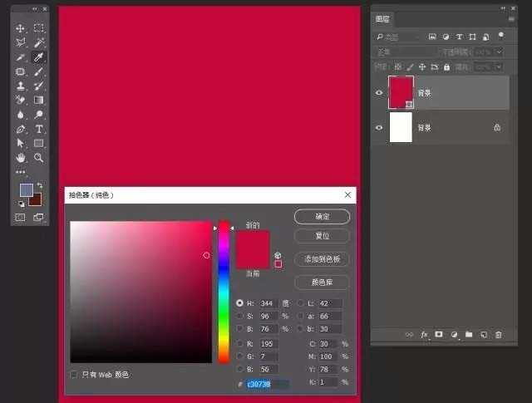The width and height of the screenshot is (532, 403).
Task: Select the Horizontal Type tool
Action: coord(39,129)
